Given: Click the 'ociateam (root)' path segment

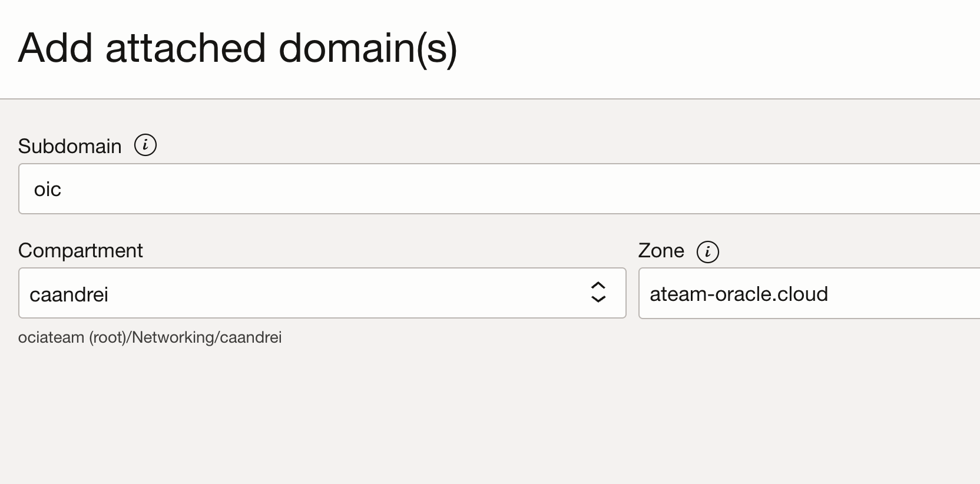Looking at the screenshot, I should [x=72, y=337].
